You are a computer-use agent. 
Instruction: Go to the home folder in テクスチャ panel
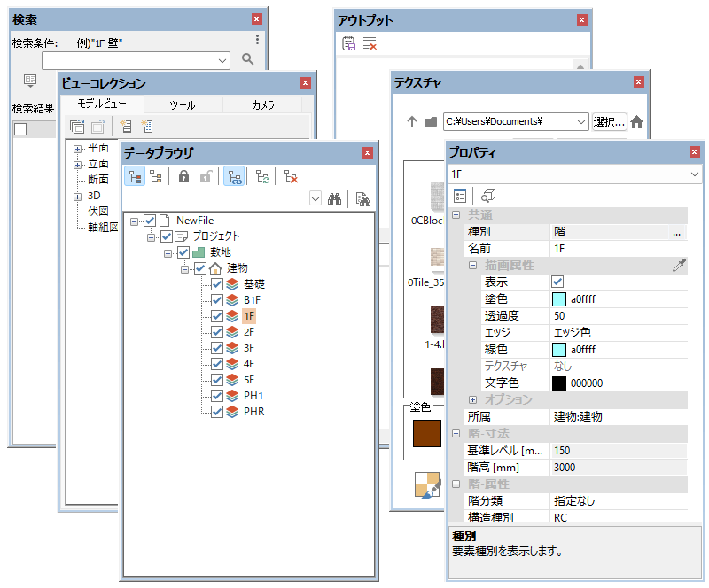(x=636, y=121)
